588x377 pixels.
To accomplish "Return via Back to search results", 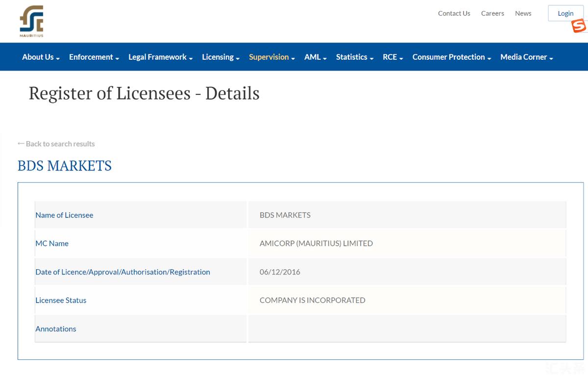I will (x=60, y=143).
